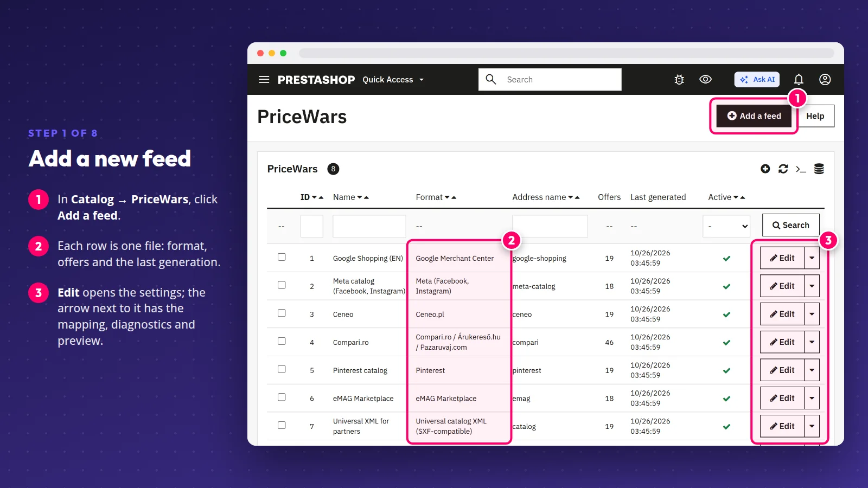Export to SQL Manager database icon
Screen dimensions: 868x488
(x=819, y=169)
